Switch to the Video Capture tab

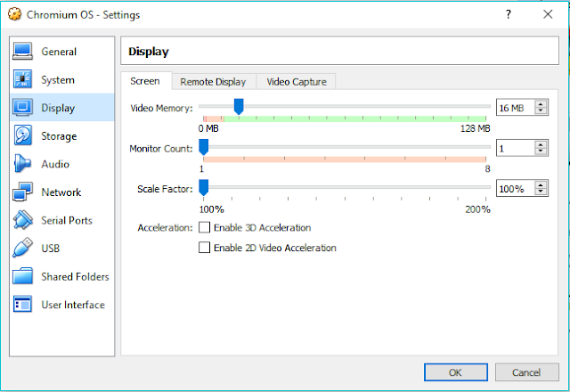click(297, 82)
